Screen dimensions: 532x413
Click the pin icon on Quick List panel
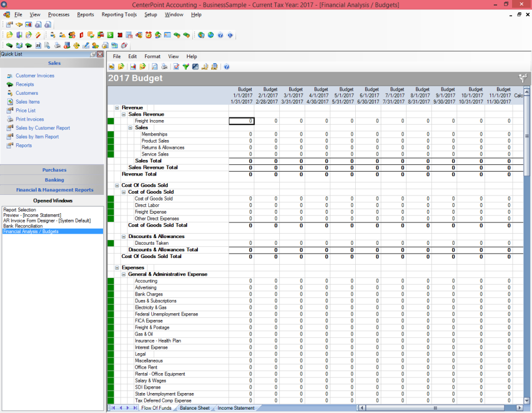[94, 54]
